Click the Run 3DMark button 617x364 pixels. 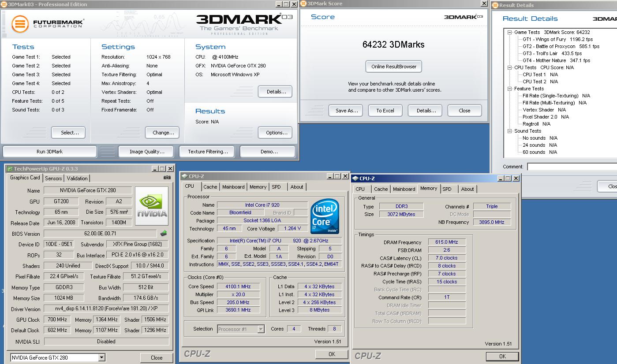(x=49, y=152)
